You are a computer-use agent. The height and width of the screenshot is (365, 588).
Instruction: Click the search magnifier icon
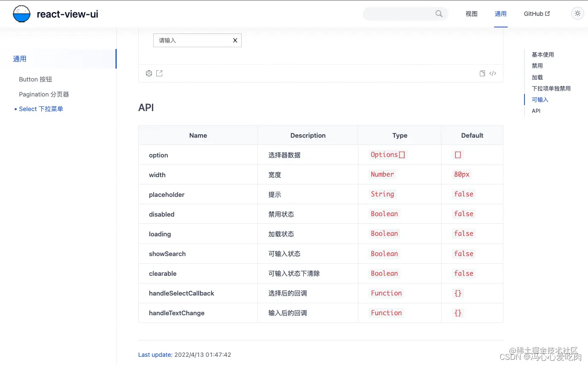(x=439, y=14)
